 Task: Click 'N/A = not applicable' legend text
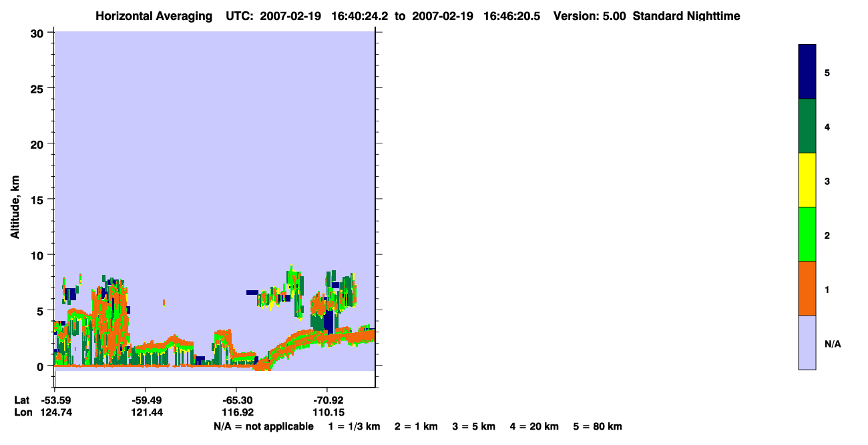tap(264, 426)
